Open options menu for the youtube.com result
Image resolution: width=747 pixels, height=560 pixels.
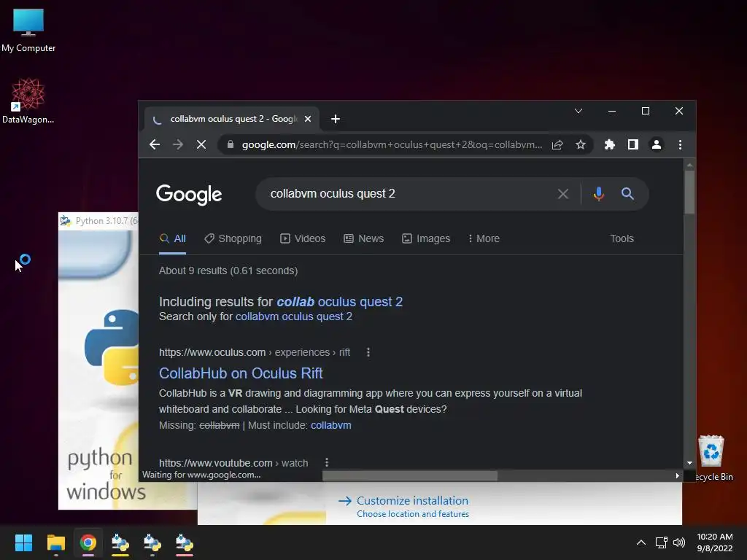[326, 463]
